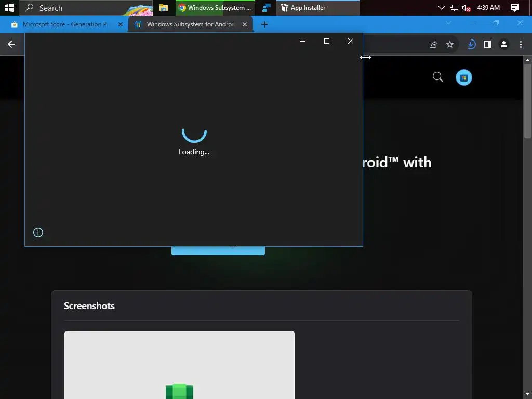The image size is (532, 399).
Task: Click scrollbar down arrow
Action: pyautogui.click(x=527, y=395)
